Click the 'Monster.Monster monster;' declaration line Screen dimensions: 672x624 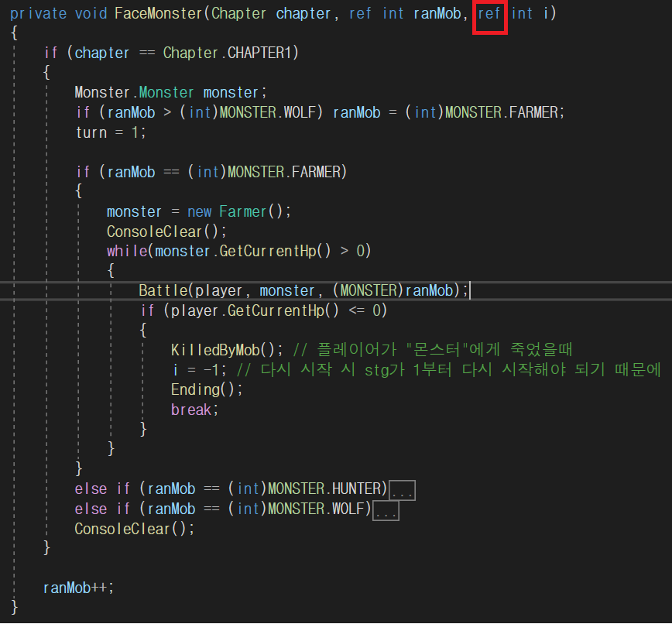[x=170, y=93]
